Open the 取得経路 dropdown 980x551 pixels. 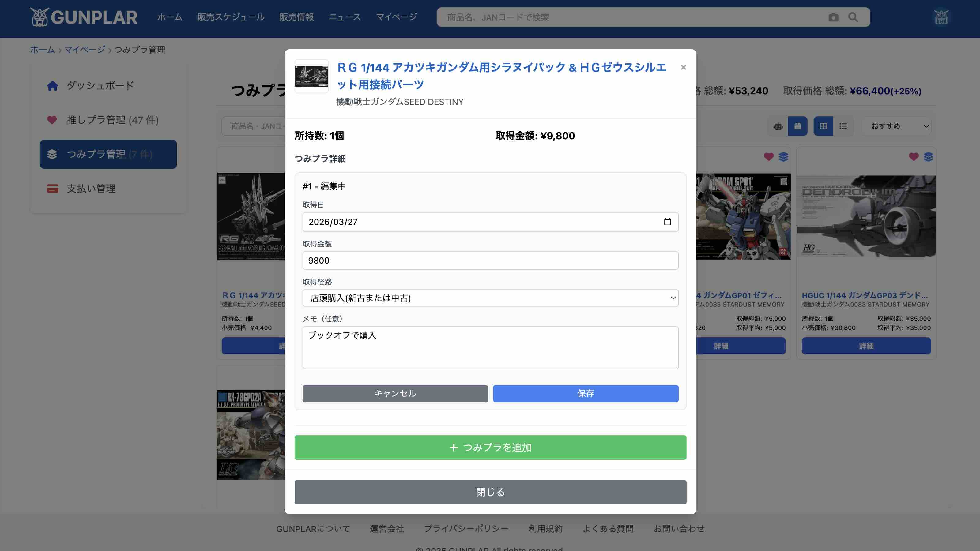(490, 298)
